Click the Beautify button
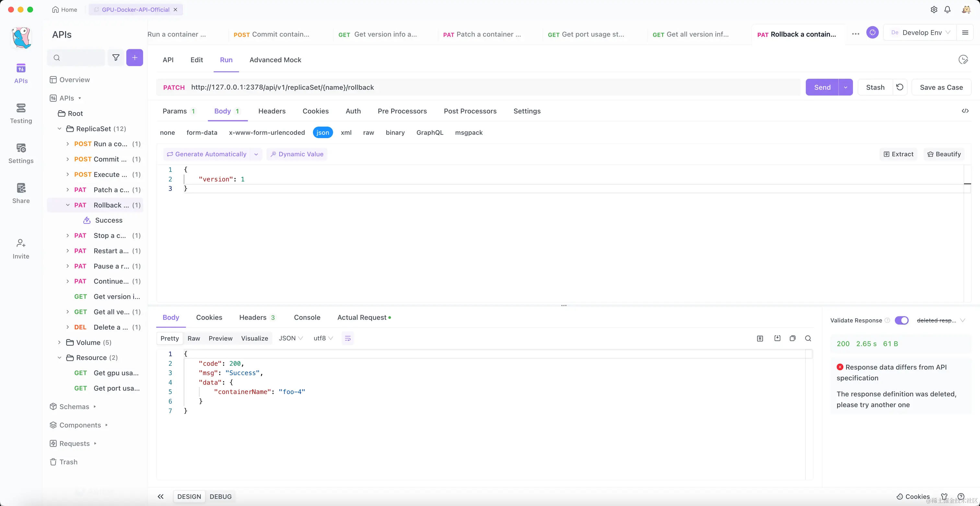980x506 pixels. click(x=944, y=154)
